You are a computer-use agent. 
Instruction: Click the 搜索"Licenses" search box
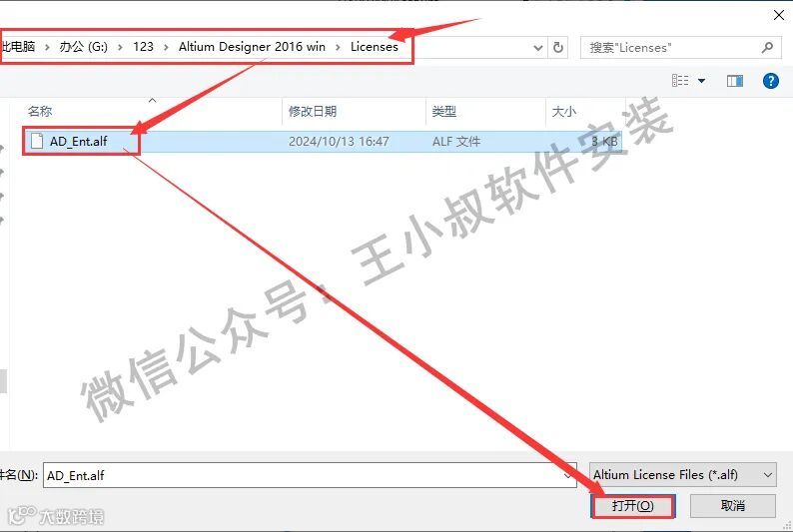[x=680, y=48]
